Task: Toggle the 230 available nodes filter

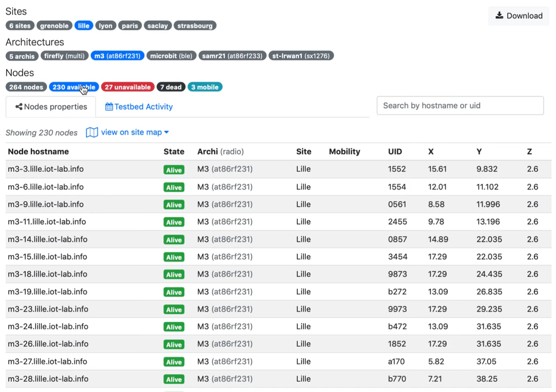Action: (x=74, y=87)
